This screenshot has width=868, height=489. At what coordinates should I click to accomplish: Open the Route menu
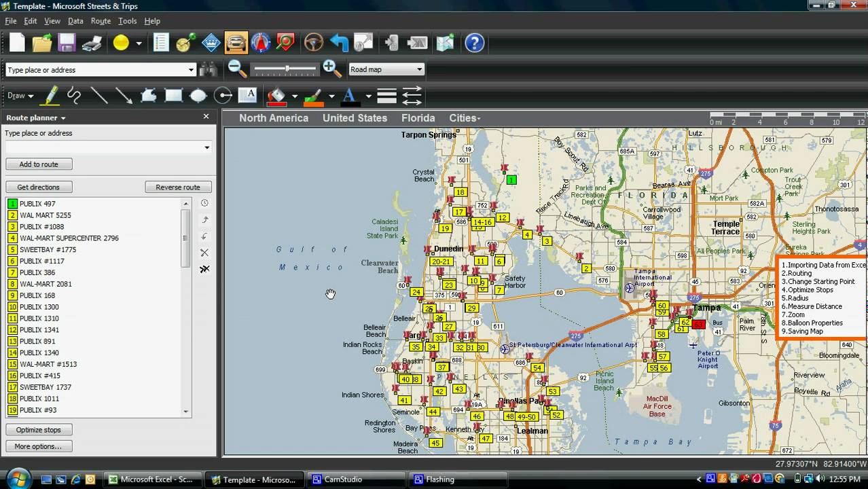(x=101, y=21)
